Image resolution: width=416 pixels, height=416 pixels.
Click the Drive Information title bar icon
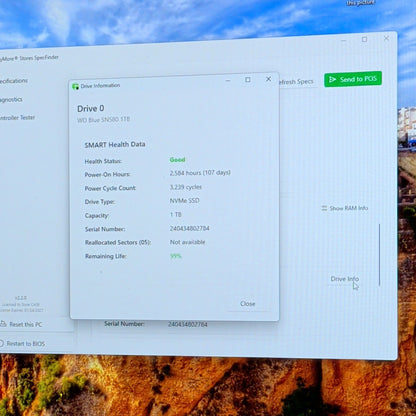(76, 86)
